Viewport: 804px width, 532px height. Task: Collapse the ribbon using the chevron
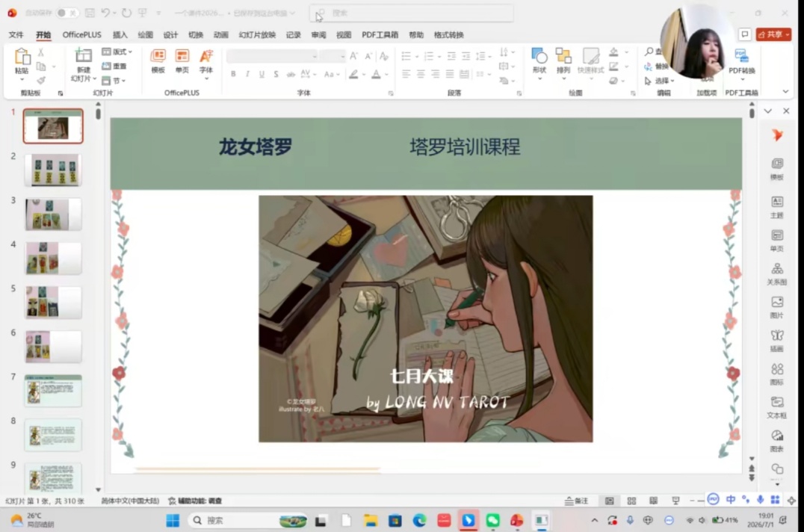click(785, 92)
